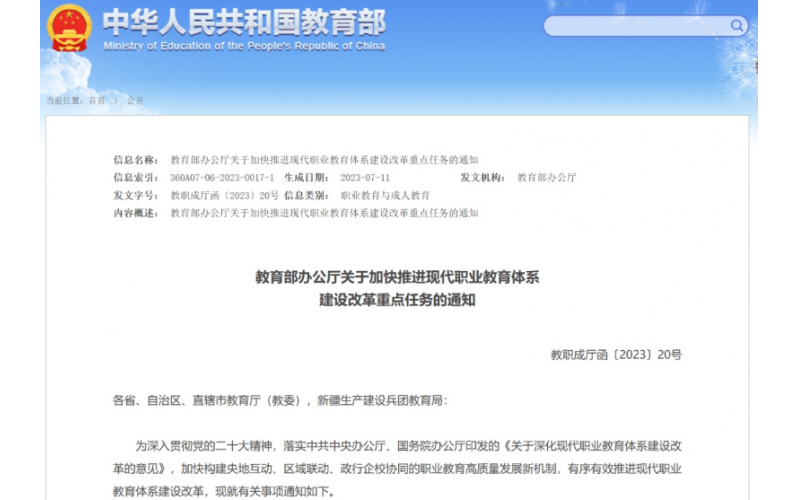Screen dimensions: 800x500
Task: Click the national emblem logo
Action: tap(69, 28)
